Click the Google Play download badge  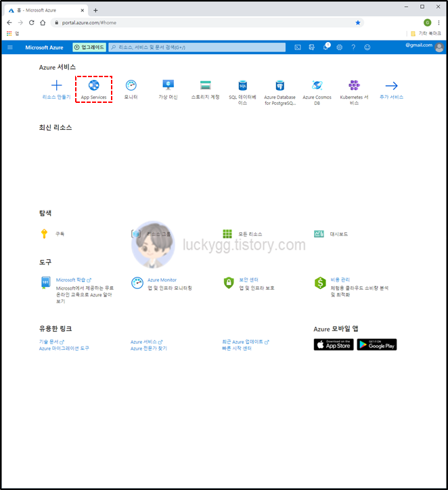tap(377, 344)
